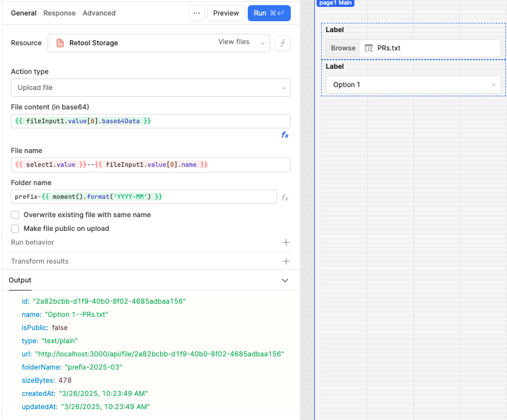The width and height of the screenshot is (507, 420).
Task: Click the createdAt timestamp value
Action: [x=103, y=394]
